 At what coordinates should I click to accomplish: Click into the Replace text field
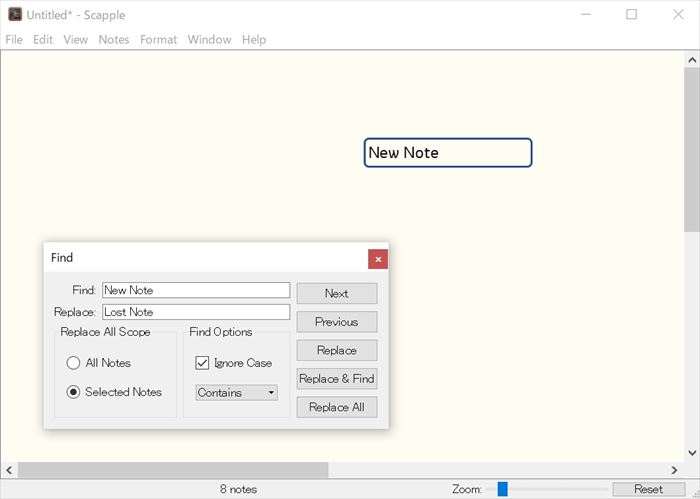pos(195,312)
